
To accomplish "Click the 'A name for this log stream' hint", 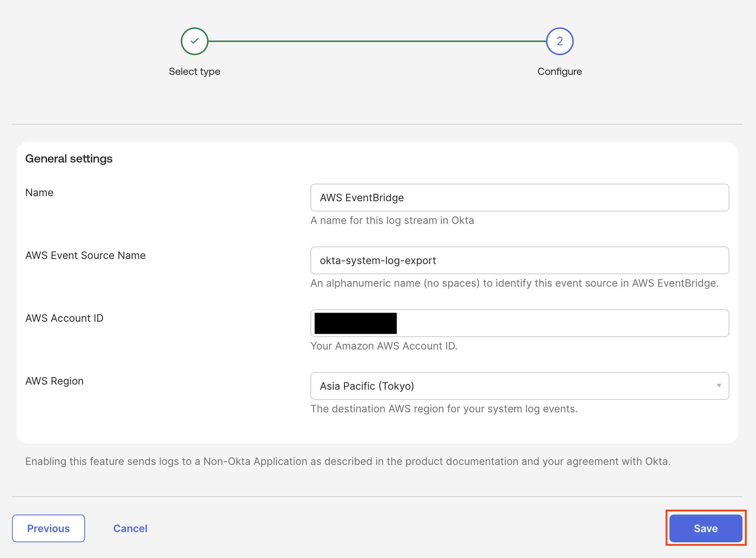I will (x=392, y=220).
